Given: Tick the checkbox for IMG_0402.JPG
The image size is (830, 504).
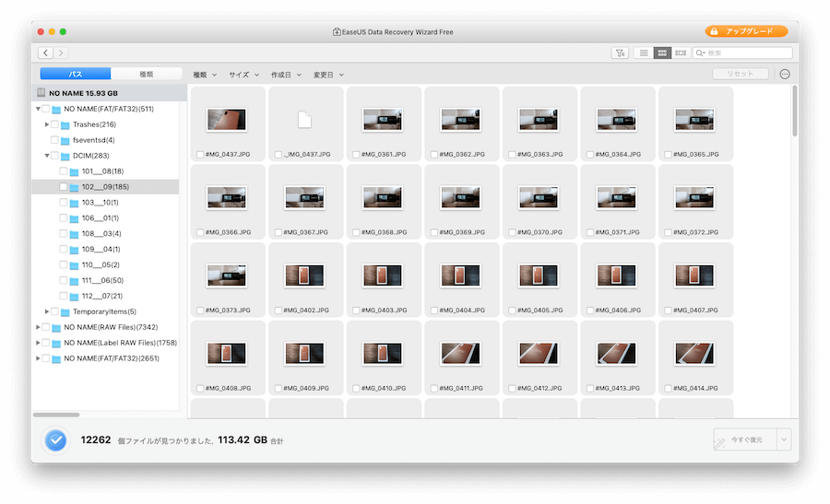Looking at the screenshot, I should pos(278,311).
